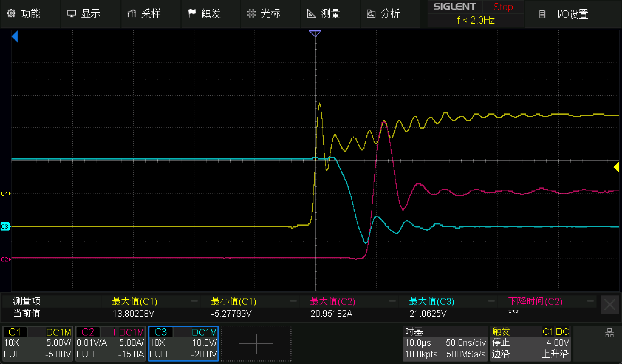Select the C2 magenta channel offset marker
The width and height of the screenshot is (622, 364).
coord(6,259)
